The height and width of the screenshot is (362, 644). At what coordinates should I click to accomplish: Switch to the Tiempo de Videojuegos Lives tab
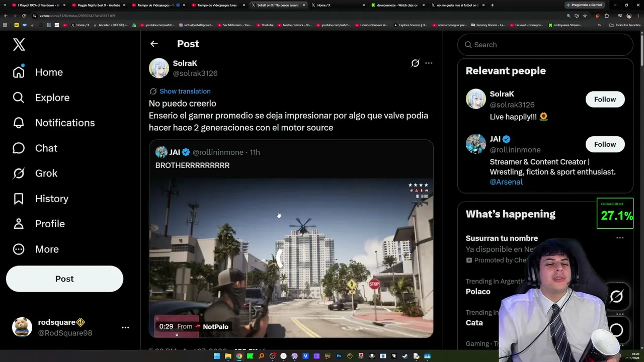218,5
